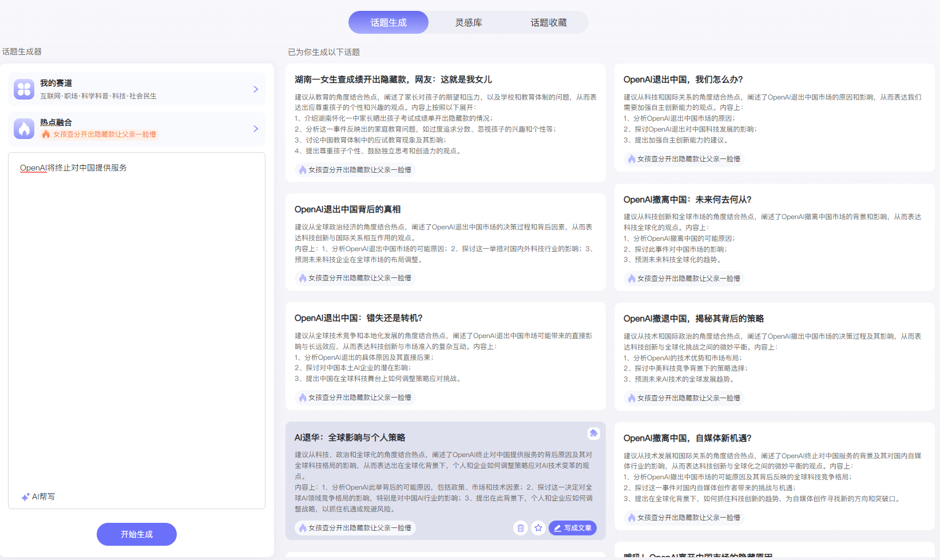Click the 写成文章 button
Image resolution: width=940 pixels, height=560 pixels.
pos(572,528)
